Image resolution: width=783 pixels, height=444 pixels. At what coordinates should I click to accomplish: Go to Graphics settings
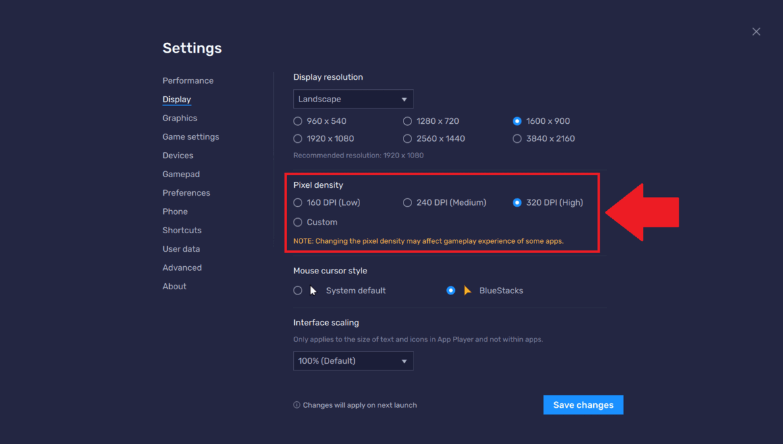180,118
